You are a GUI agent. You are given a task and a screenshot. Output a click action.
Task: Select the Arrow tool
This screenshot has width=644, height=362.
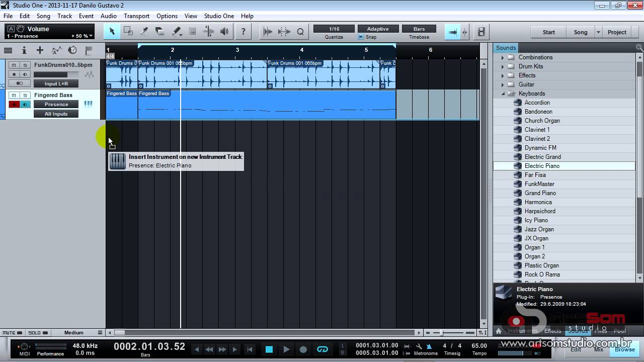pyautogui.click(x=112, y=32)
